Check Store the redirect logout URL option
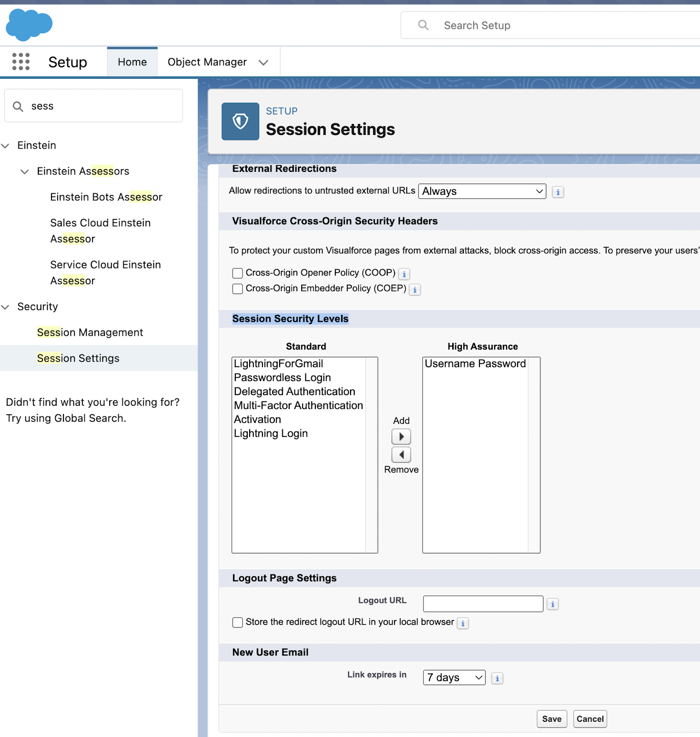The width and height of the screenshot is (700, 737). click(x=238, y=622)
